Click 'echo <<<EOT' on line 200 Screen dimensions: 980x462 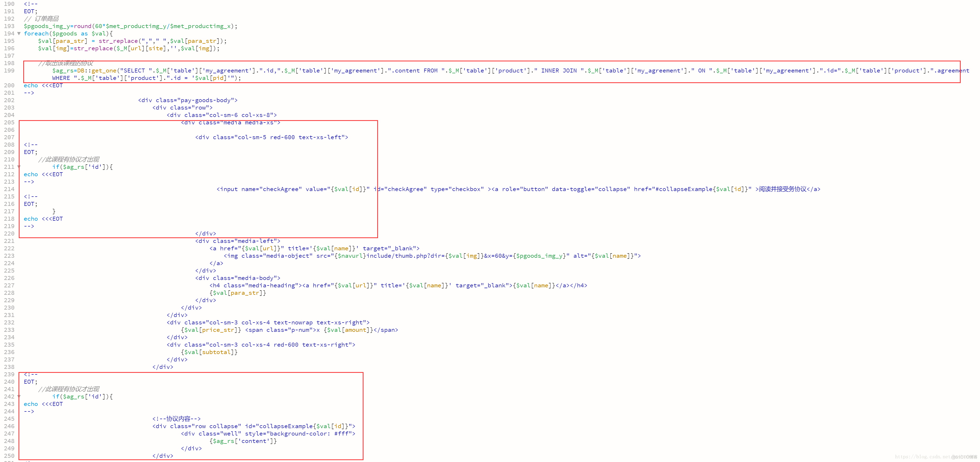(43, 85)
